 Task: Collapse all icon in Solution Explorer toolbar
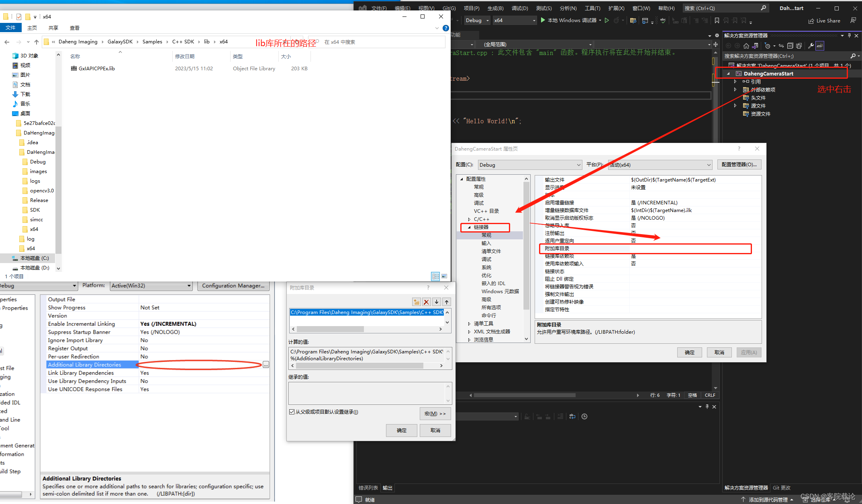pos(790,46)
